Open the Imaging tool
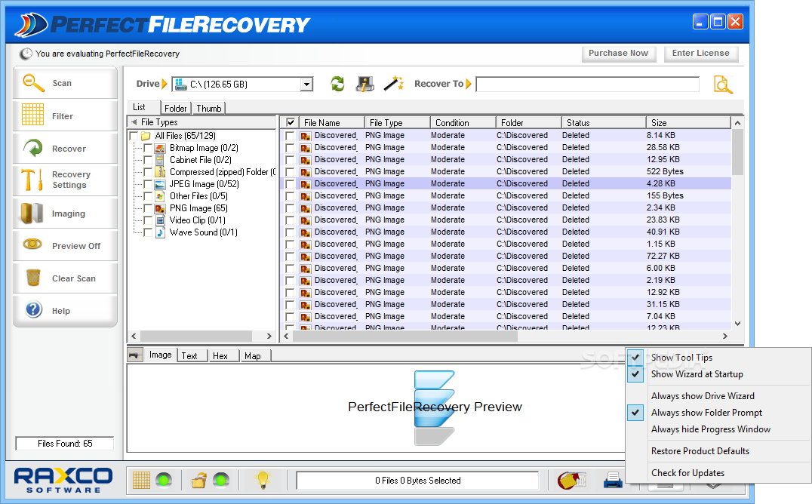This screenshot has height=504, width=812. coord(65,214)
